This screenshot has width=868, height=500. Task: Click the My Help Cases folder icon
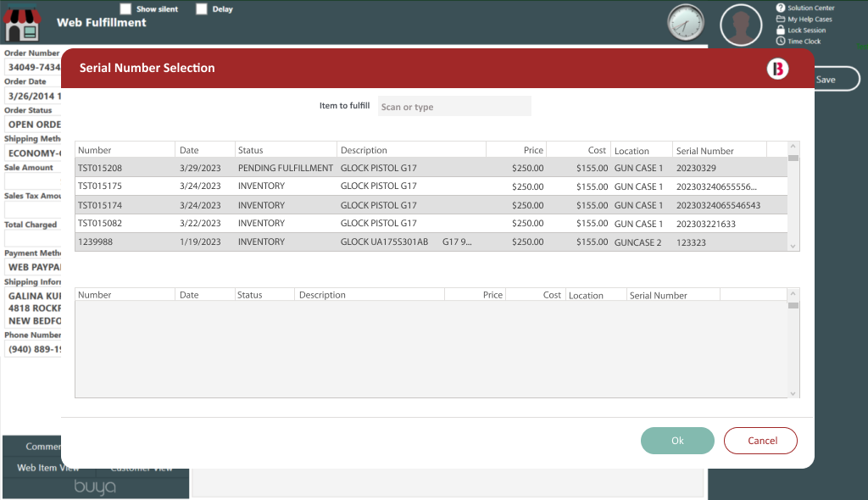(781, 19)
